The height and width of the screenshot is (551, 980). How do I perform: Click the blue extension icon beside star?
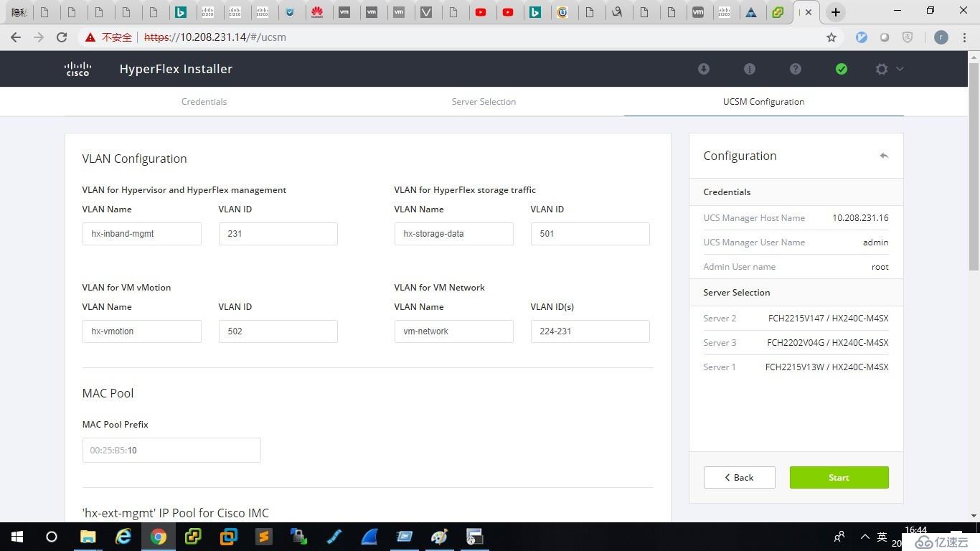(x=862, y=37)
